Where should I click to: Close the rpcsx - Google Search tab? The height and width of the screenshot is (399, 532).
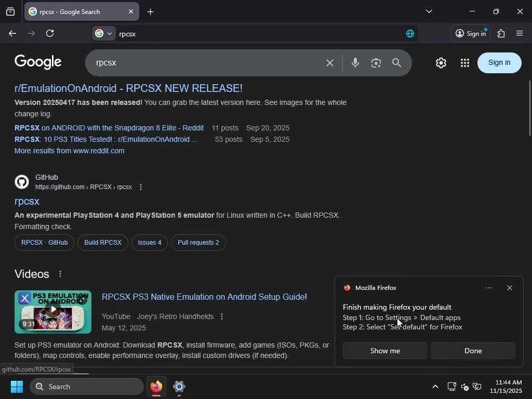tap(131, 12)
